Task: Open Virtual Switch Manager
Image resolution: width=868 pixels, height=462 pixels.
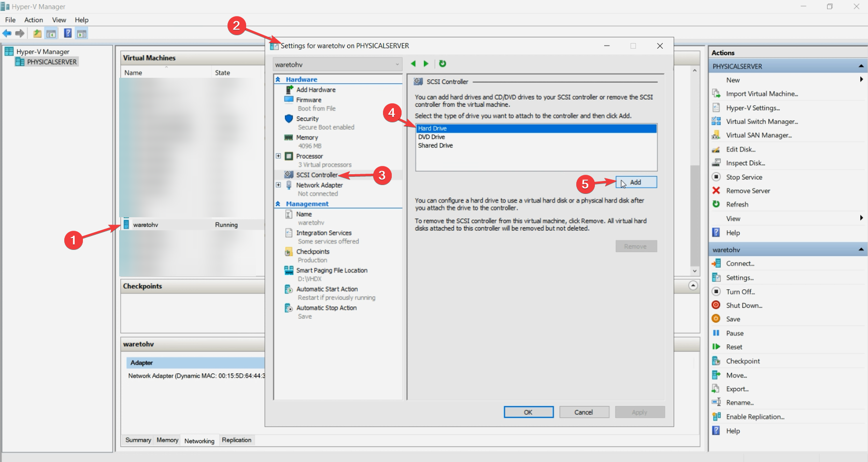Action: [762, 121]
